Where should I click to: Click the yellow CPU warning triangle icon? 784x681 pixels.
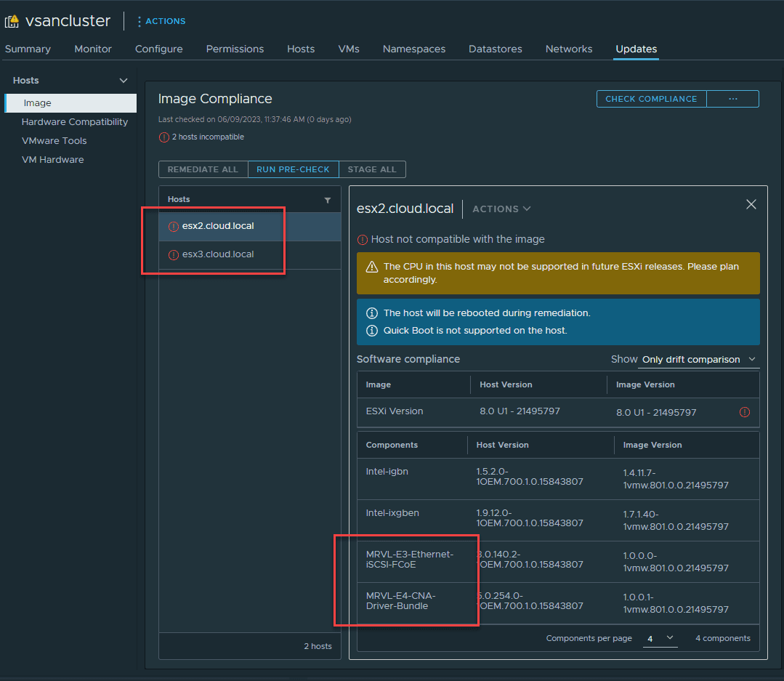[x=371, y=267]
